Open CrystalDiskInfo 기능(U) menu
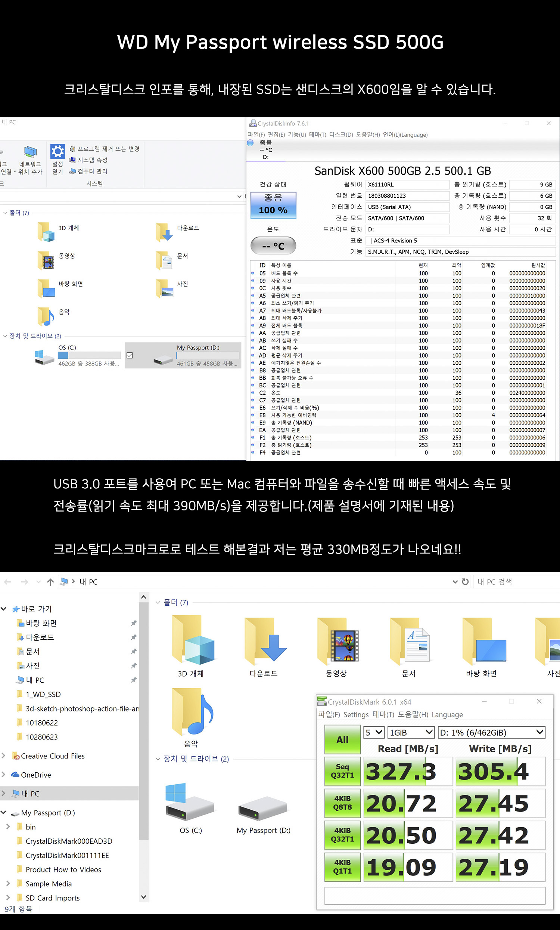The image size is (560, 930). click(x=297, y=135)
